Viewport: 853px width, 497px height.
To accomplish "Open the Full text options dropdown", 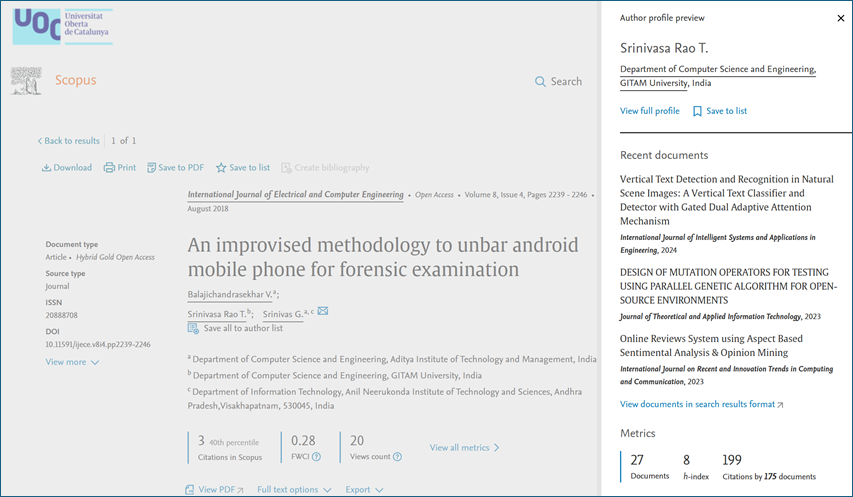I will coord(294,490).
